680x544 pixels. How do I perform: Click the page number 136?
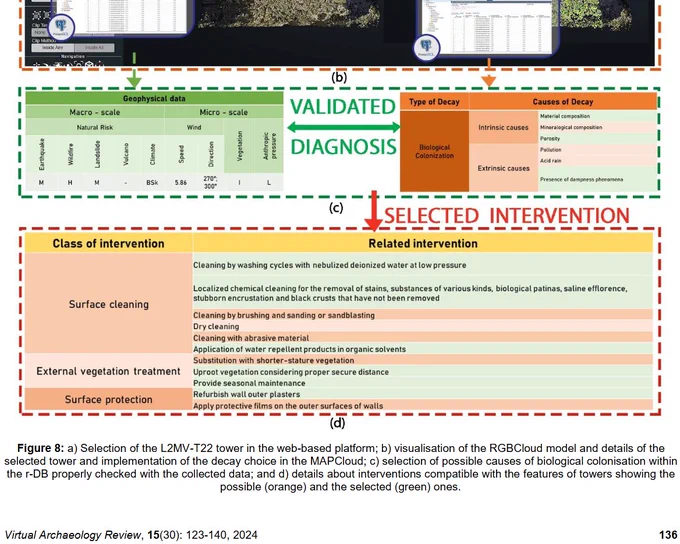(668, 535)
